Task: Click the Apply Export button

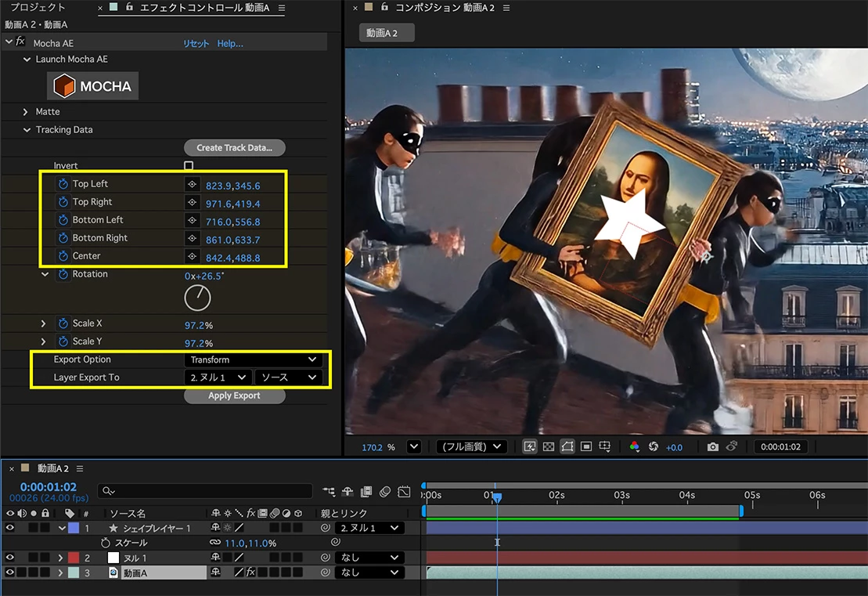Action: 235,396
